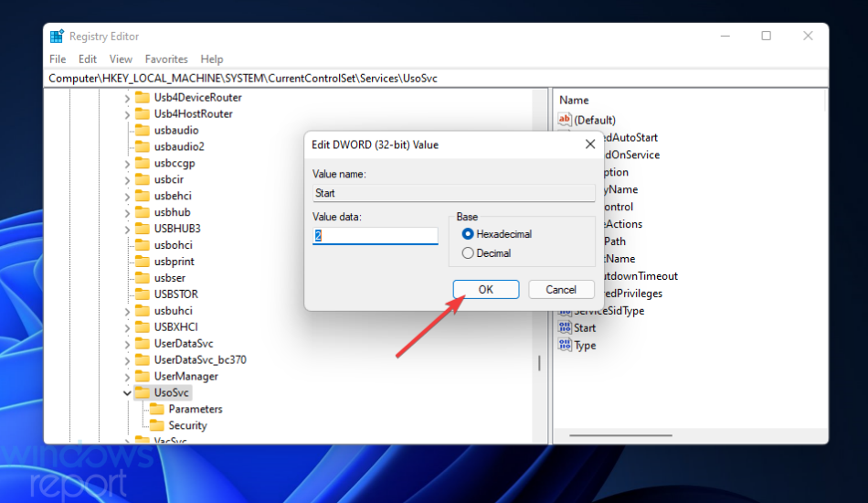Select the USBHUB3 folder icon
Viewport: 868px width, 503px height.
[143, 229]
